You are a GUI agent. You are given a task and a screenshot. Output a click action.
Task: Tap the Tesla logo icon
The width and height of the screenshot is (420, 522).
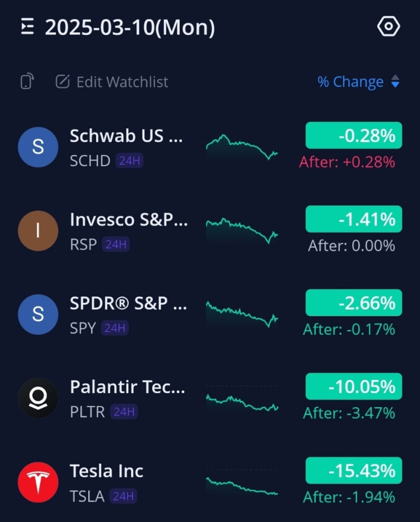coord(38,482)
